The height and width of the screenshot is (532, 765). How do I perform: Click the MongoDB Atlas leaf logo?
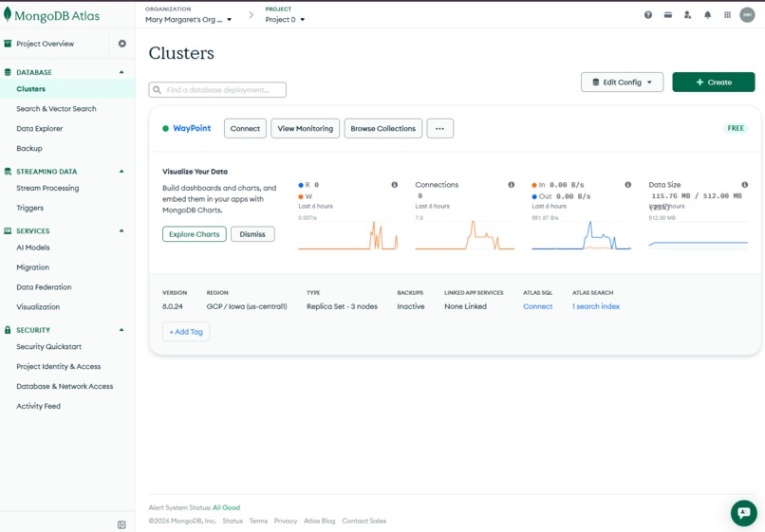(x=8, y=14)
